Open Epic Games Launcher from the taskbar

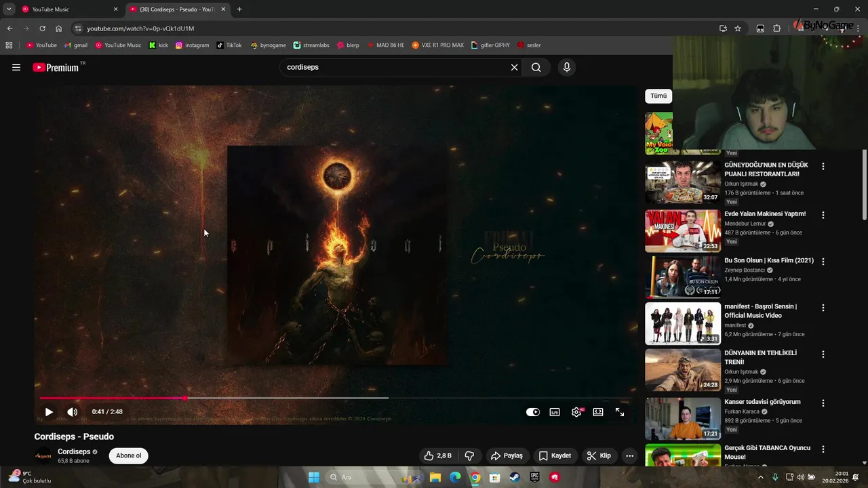[x=535, y=477]
